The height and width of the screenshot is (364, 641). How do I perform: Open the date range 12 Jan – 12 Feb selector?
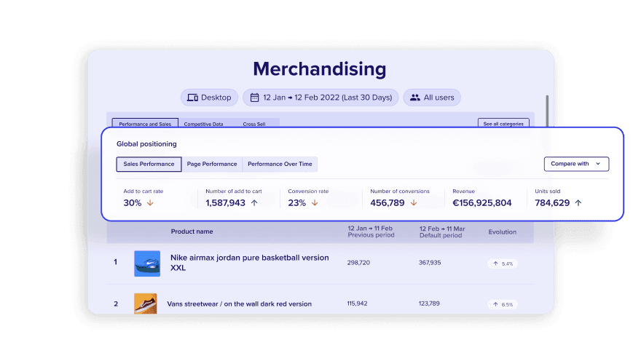[321, 98]
